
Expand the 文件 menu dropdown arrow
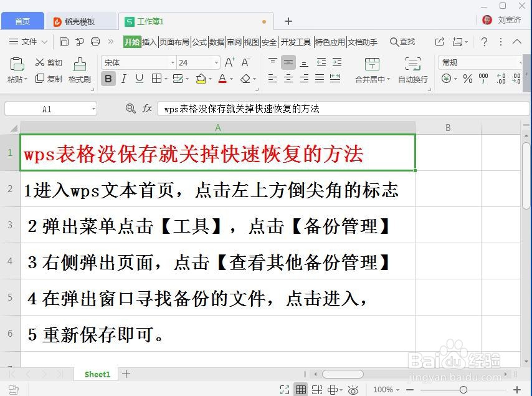pyautogui.click(x=44, y=42)
